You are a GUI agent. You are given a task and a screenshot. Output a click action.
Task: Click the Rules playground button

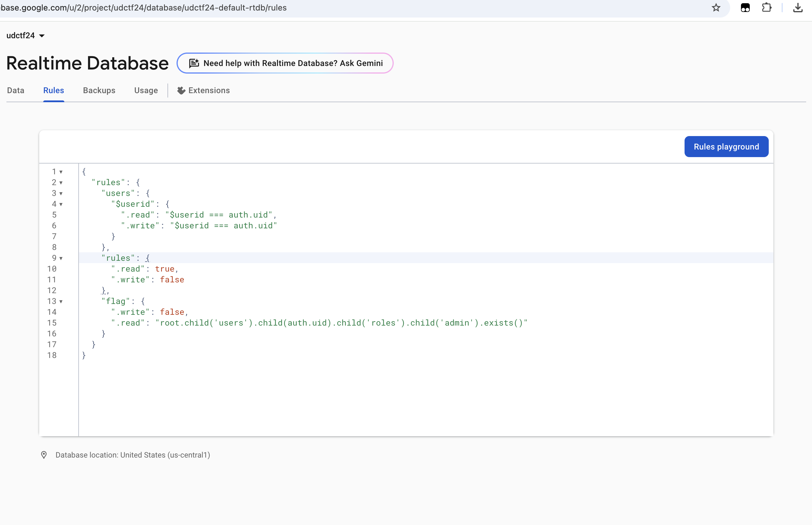[727, 147]
